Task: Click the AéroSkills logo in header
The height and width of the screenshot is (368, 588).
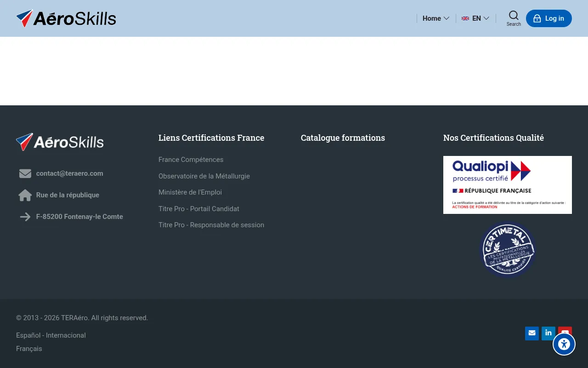Action: point(66,18)
